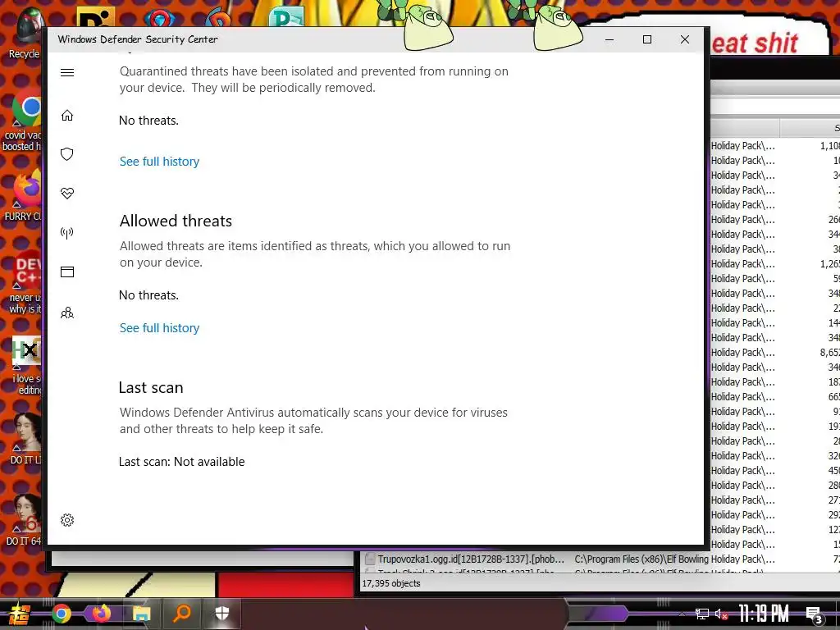Image resolution: width=840 pixels, height=630 pixels.
Task: Open Device performance & health heart icon
Action: tap(67, 194)
